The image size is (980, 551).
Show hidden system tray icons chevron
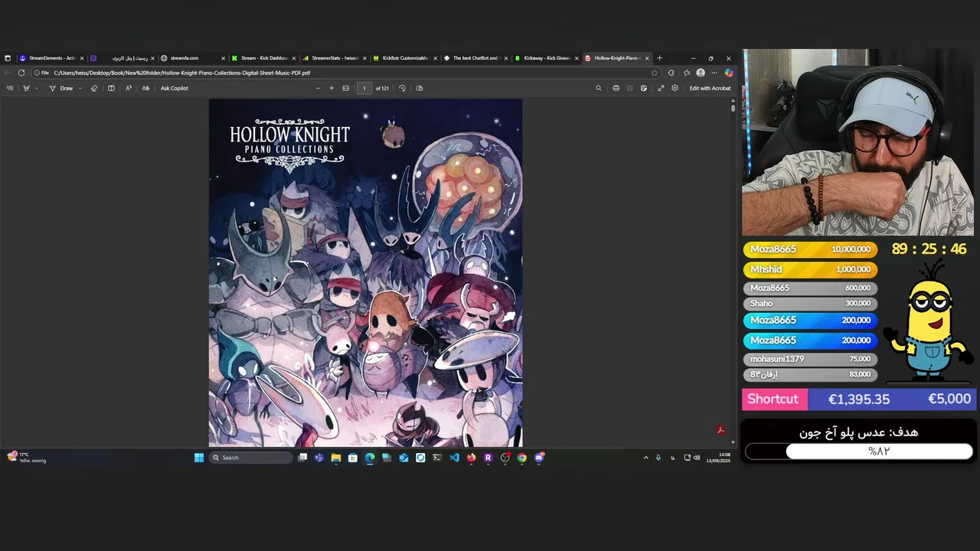click(x=645, y=458)
